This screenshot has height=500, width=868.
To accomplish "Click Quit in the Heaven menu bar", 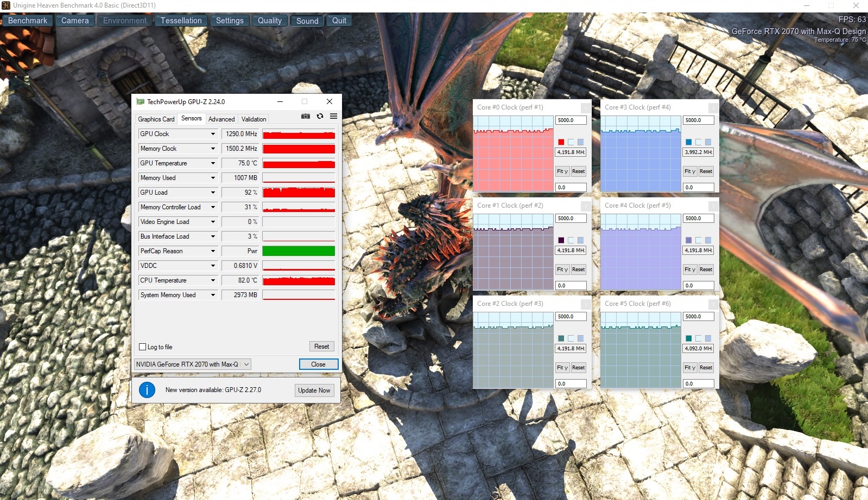I will pos(339,21).
